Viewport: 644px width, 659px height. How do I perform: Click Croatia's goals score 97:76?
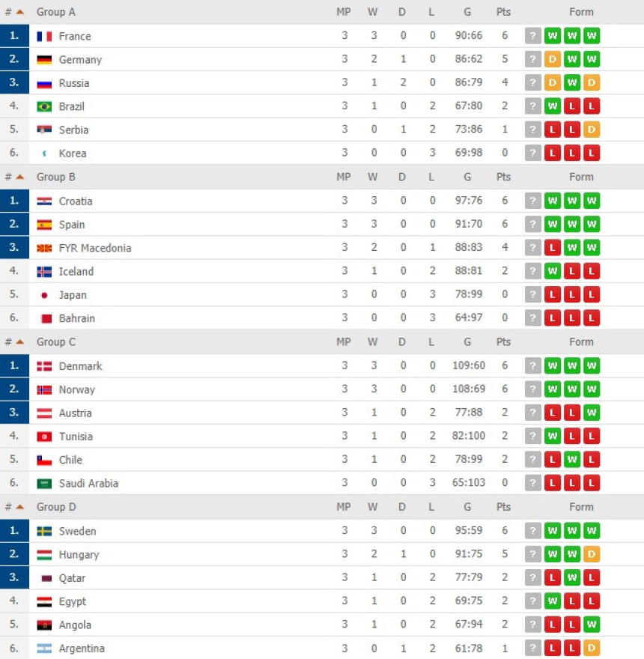pos(468,201)
